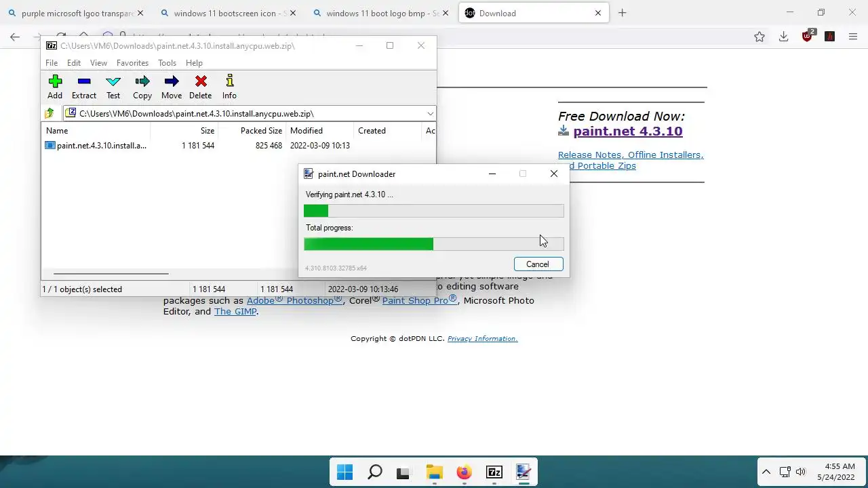Click 7-Zip horizontal scrollbar

[111, 274]
